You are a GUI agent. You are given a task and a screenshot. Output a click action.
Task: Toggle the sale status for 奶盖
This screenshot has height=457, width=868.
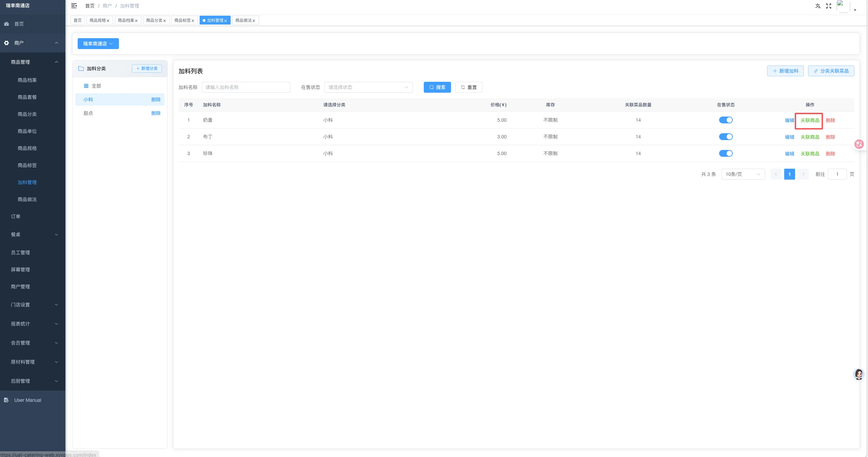click(726, 120)
